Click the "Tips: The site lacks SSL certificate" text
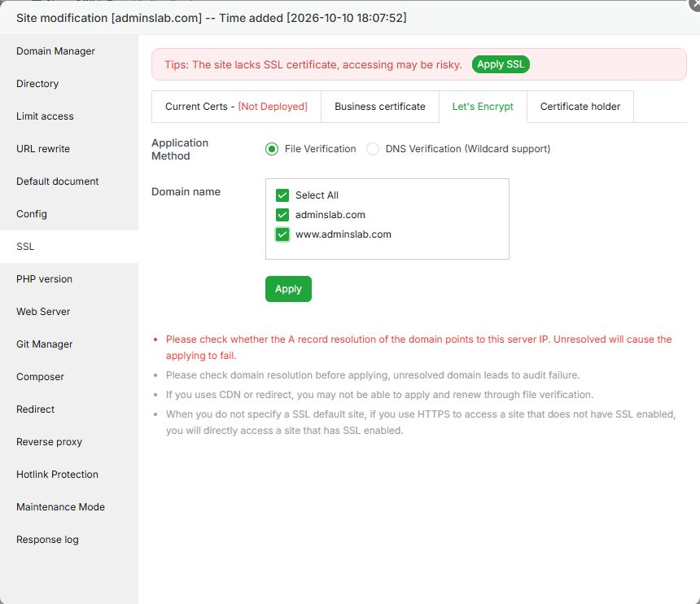This screenshot has width=700, height=604. click(x=313, y=65)
